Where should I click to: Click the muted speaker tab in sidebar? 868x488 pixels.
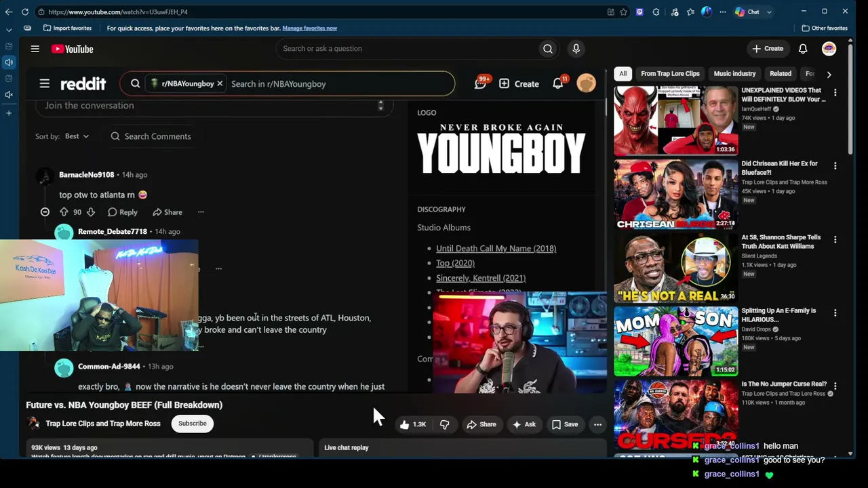pos(9,94)
